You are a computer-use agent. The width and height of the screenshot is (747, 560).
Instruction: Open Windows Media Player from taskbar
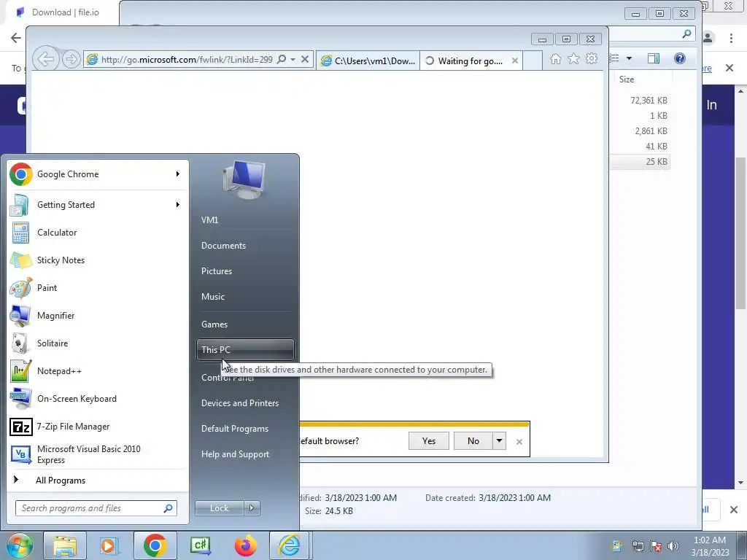click(109, 545)
